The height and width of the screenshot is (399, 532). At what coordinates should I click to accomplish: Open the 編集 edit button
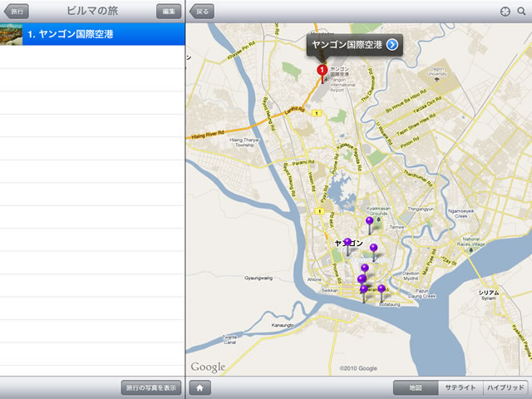(x=169, y=11)
